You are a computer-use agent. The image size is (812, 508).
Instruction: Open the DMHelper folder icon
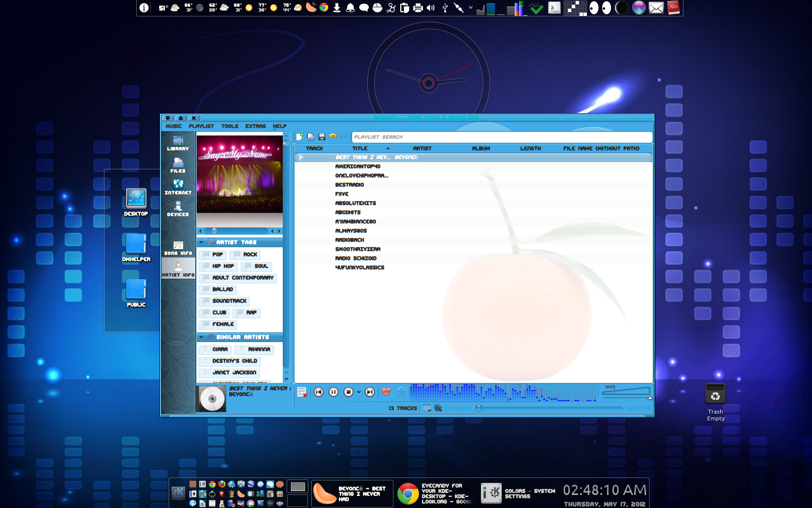(x=136, y=248)
